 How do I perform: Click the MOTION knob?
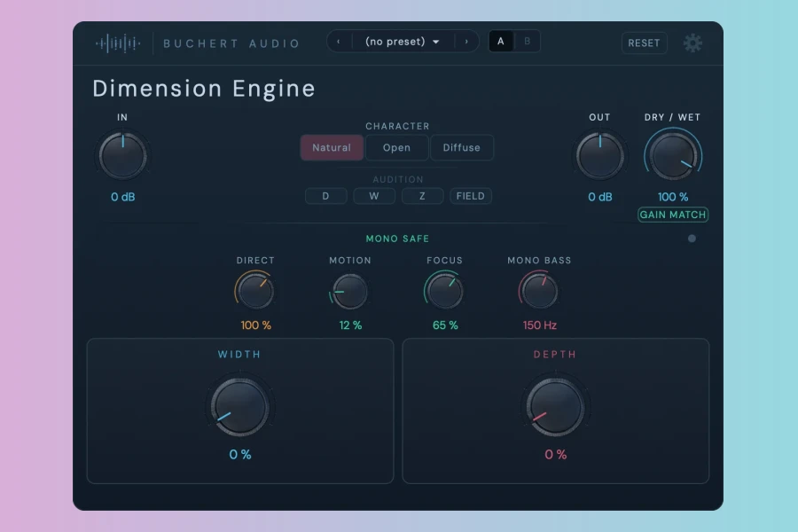click(x=350, y=291)
